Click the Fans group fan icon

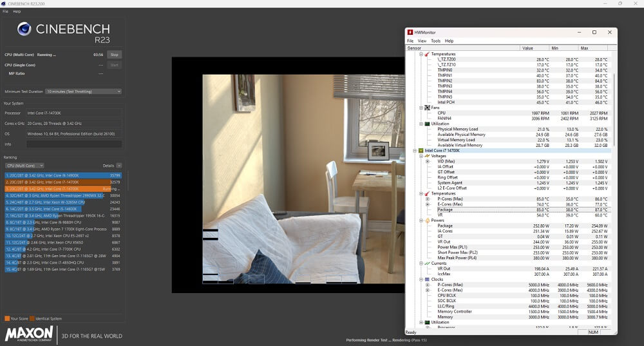coord(426,108)
